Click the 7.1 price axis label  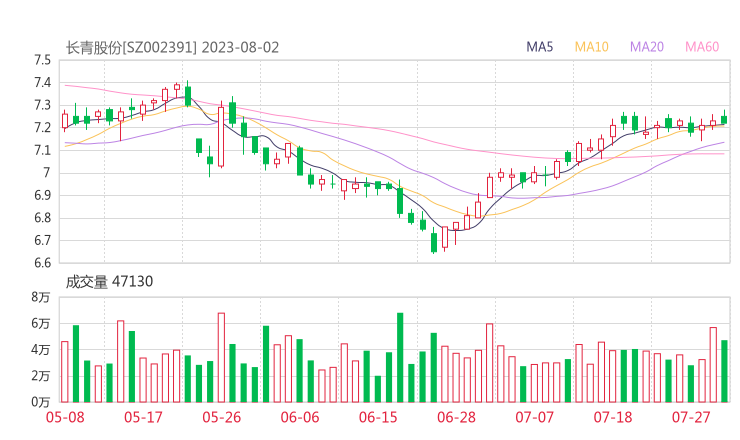pyautogui.click(x=42, y=151)
